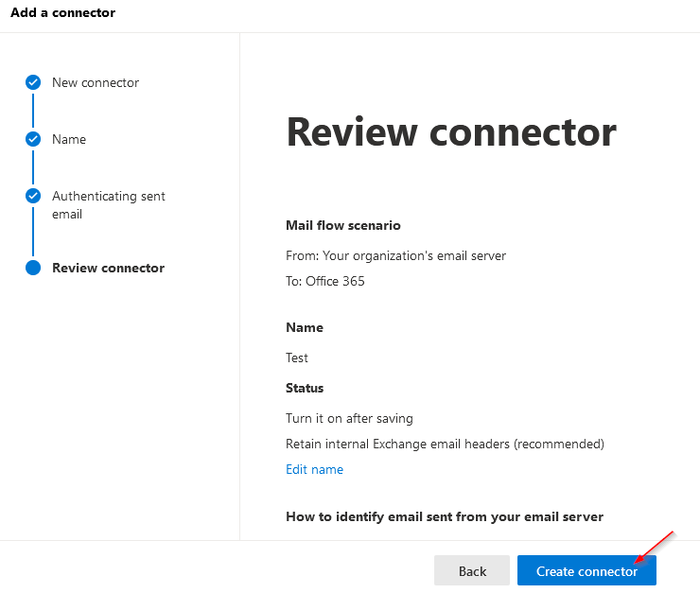Click the Add a connector dialog title

[x=63, y=12]
